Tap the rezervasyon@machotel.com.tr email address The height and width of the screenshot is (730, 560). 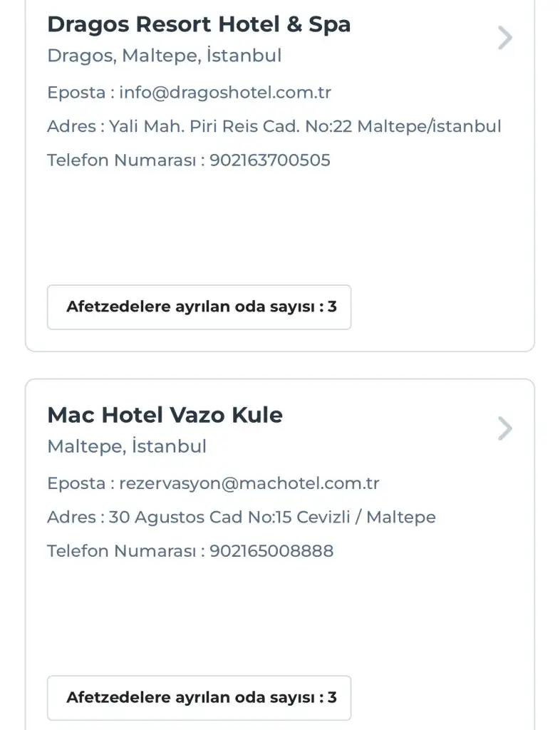tap(249, 483)
